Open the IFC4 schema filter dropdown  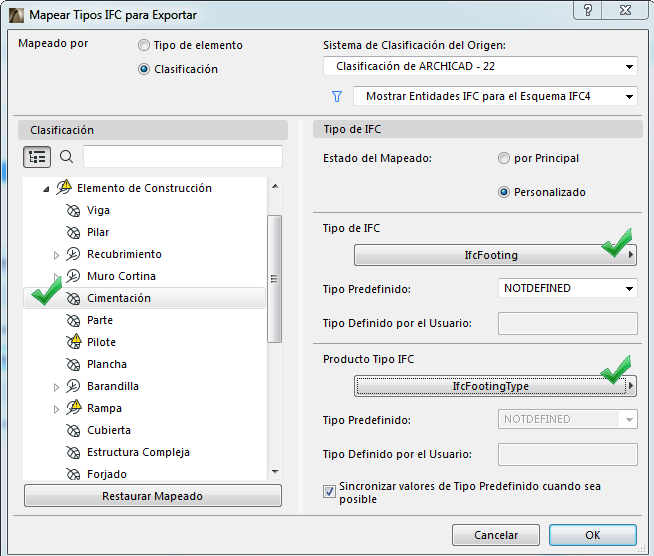coord(496,97)
